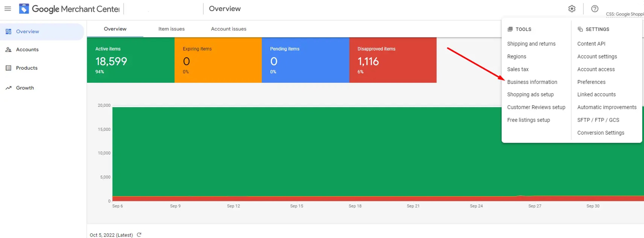
Task: Click the blue Pending items card
Action: [x=305, y=60]
